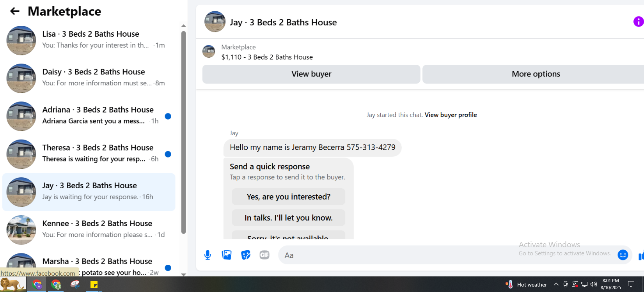Open the Chrome icon with green profile badge

(x=56, y=285)
